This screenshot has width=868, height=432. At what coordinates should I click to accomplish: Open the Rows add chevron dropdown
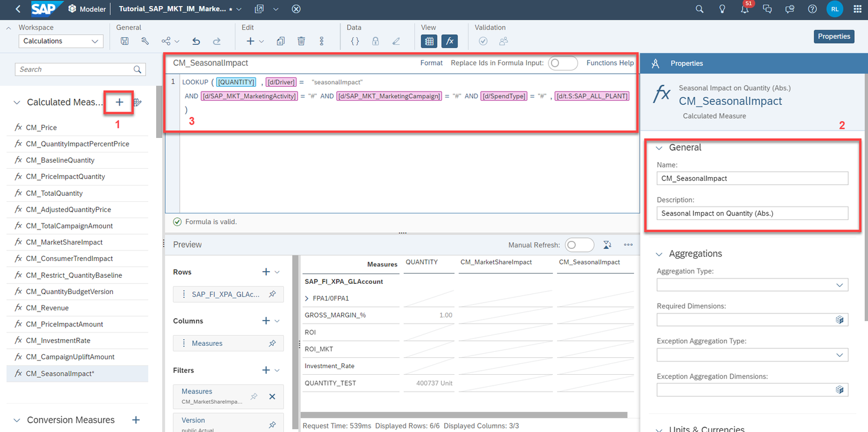pyautogui.click(x=277, y=272)
